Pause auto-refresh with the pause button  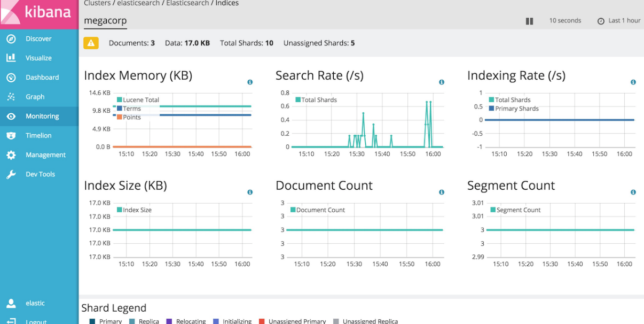point(529,21)
